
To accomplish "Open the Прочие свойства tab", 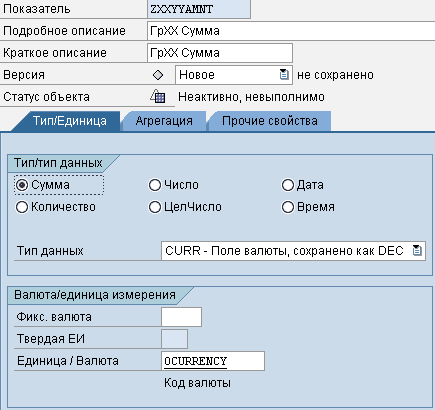I will click(x=269, y=121).
